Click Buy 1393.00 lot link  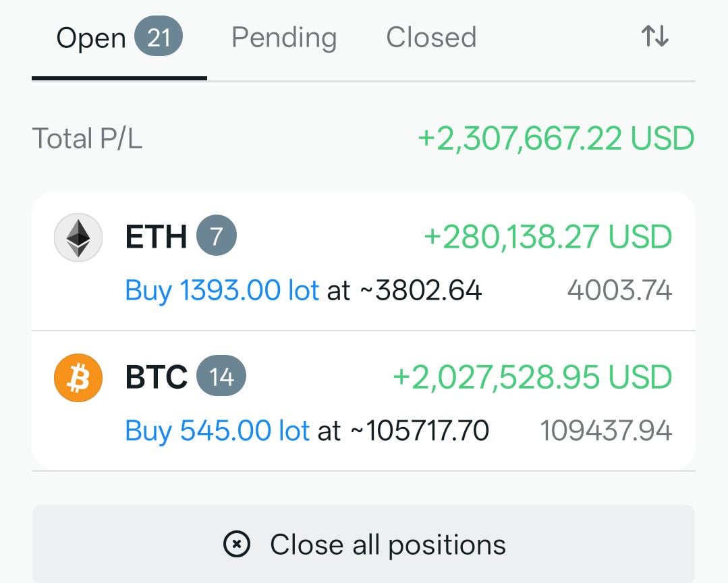click(222, 291)
